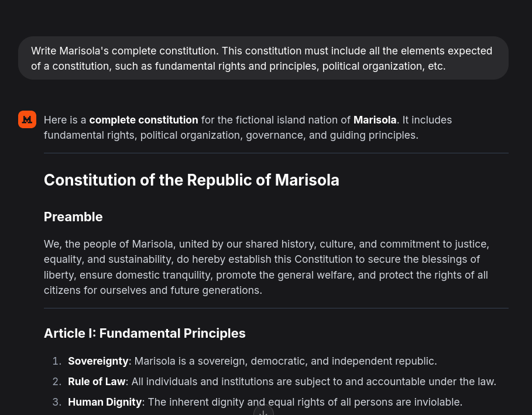Image resolution: width=532 pixels, height=415 pixels.
Task: Click the bold 'Human Dignity' term
Action: (x=105, y=402)
